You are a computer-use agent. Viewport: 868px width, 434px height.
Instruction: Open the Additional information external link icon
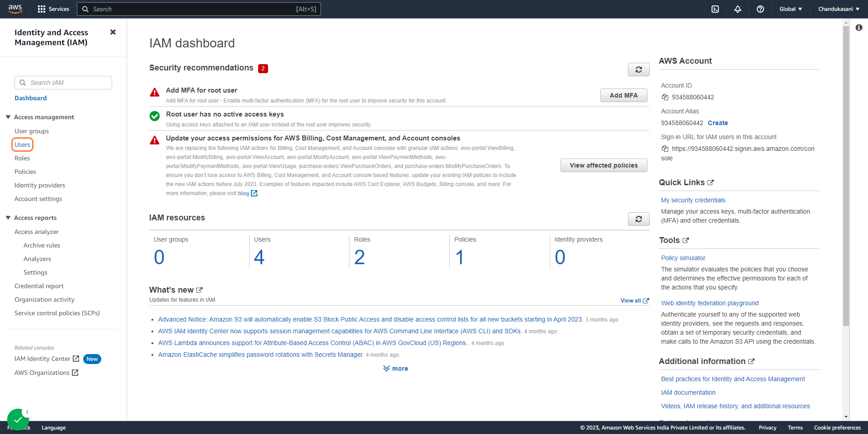751,361
